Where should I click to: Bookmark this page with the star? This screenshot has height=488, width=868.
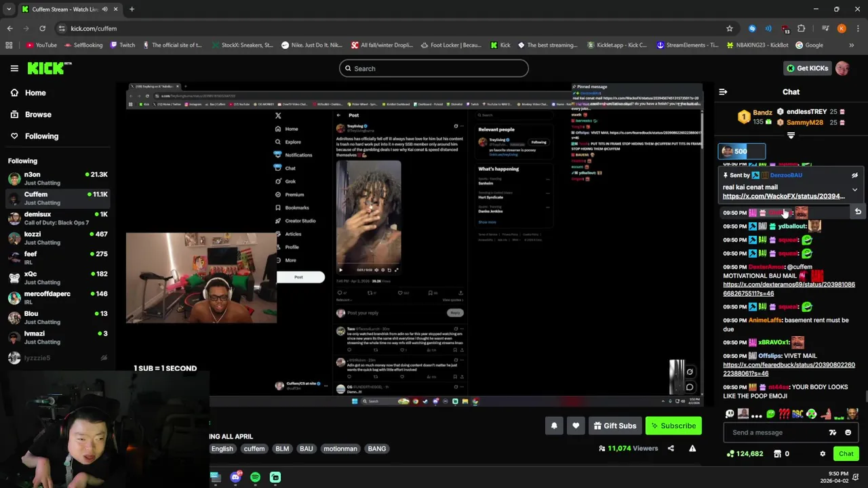[x=730, y=28]
